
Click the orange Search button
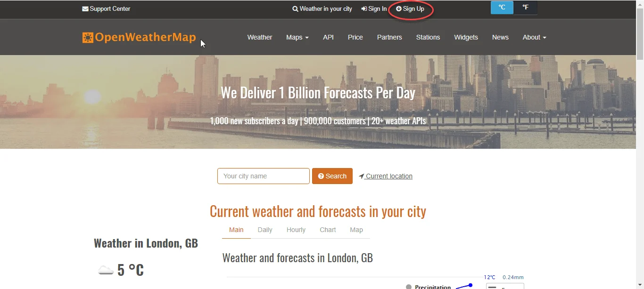[x=332, y=176]
